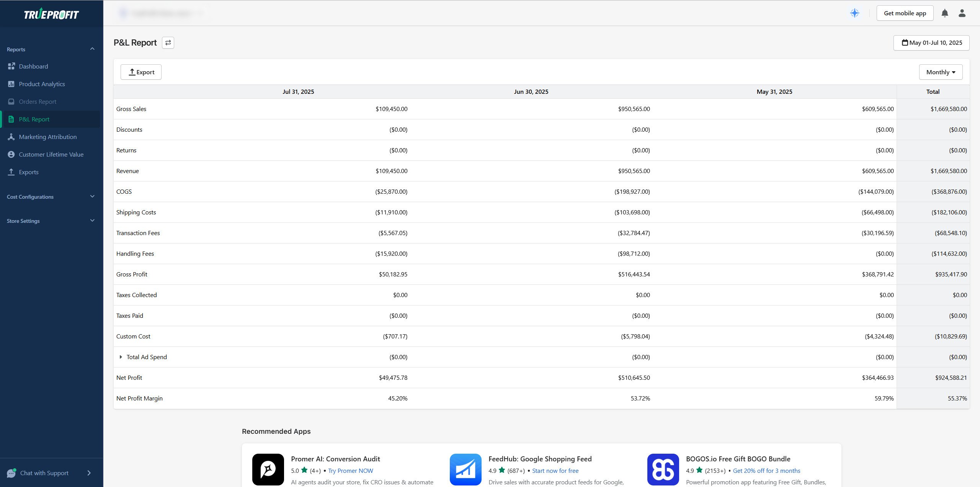Image resolution: width=980 pixels, height=487 pixels.
Task: Open the May 01-Jul 10 date range picker
Action: (x=931, y=42)
